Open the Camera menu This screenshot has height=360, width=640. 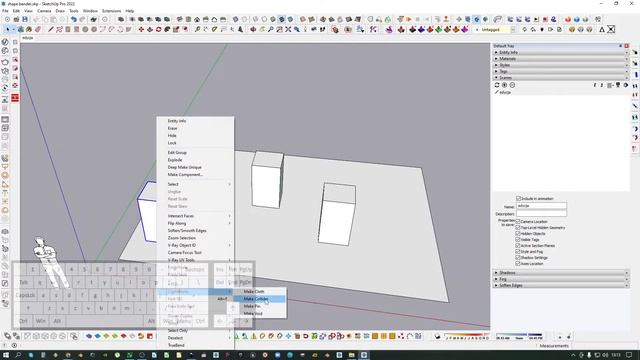44,11
